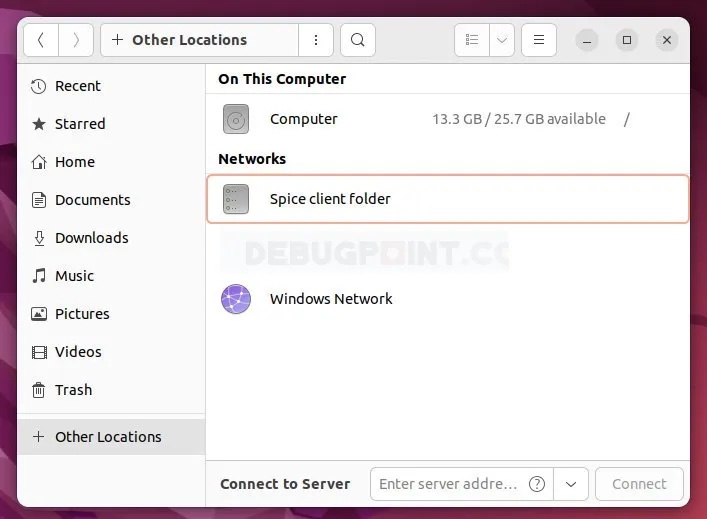
Task: Open the Downloads sidebar entry
Action: 91,238
